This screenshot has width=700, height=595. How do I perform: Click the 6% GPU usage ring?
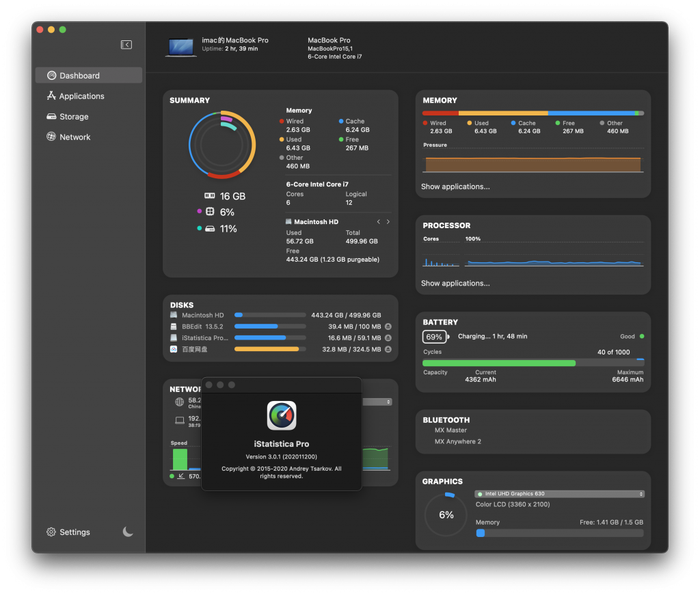(446, 514)
